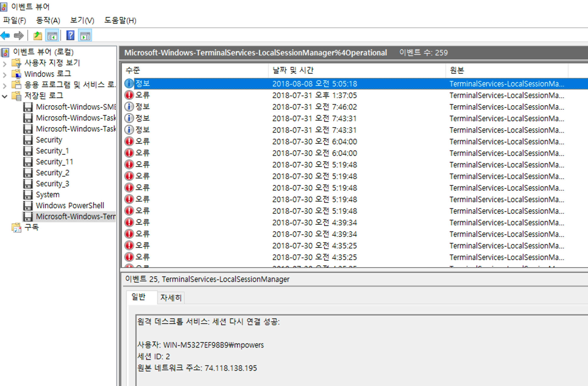
Task: Toggle the Show/Hide Action Pane icon
Action: tap(85, 36)
